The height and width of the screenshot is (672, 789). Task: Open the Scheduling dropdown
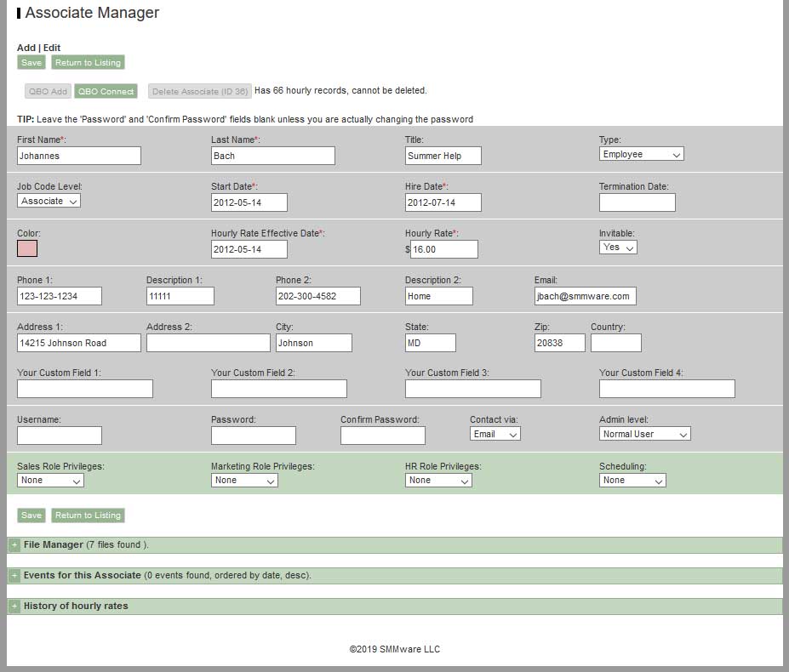[x=632, y=481]
